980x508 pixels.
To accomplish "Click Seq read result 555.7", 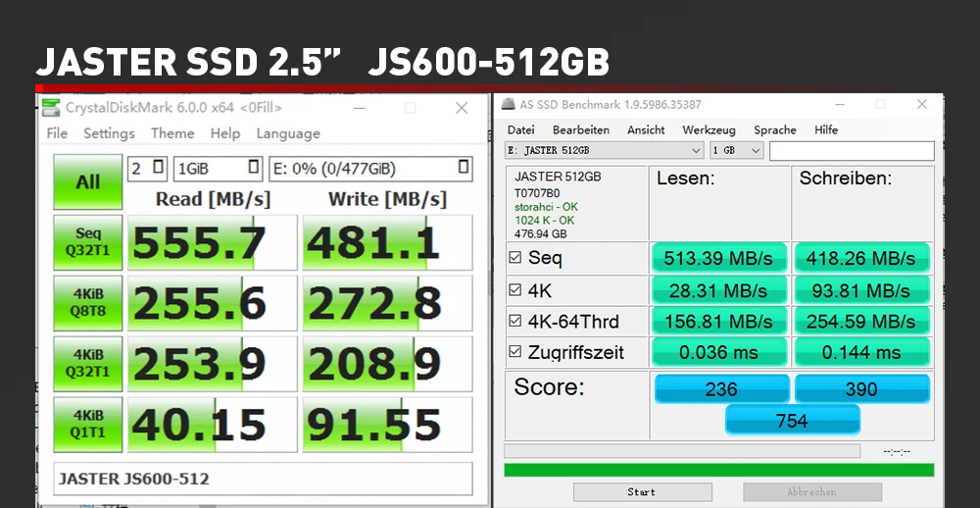I will pos(213,243).
